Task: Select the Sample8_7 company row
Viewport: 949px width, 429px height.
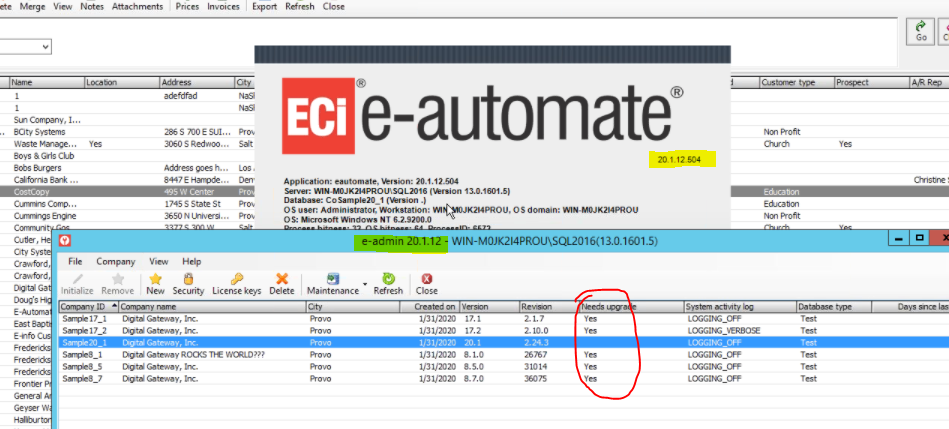Action: click(x=504, y=379)
